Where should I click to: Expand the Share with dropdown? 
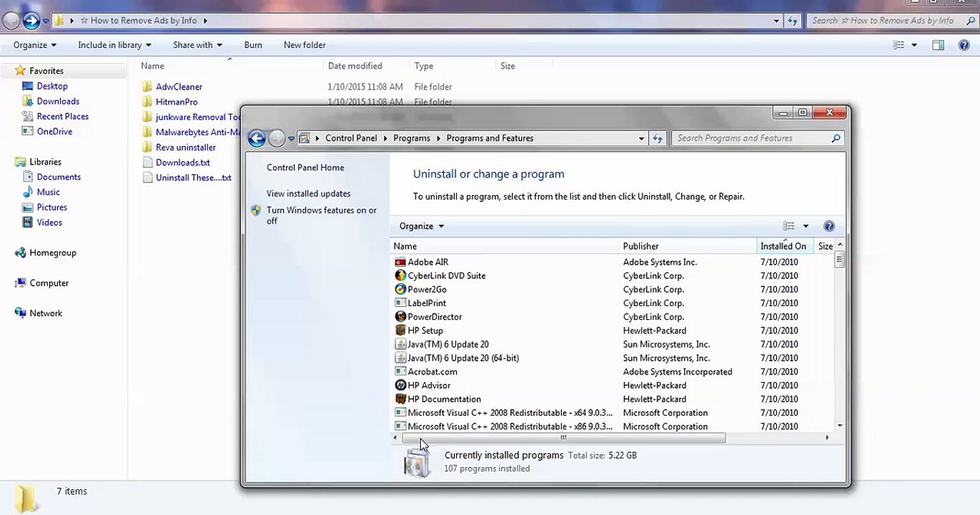(x=197, y=45)
